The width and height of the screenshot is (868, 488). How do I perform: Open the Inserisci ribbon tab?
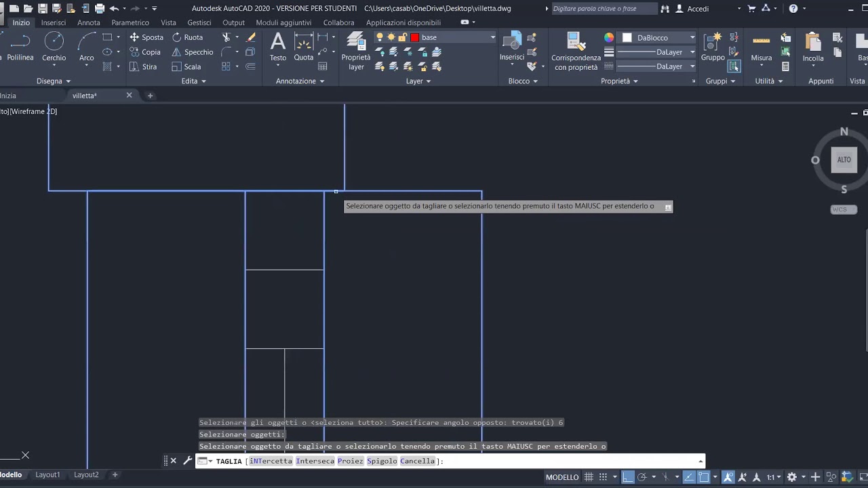pyautogui.click(x=54, y=22)
